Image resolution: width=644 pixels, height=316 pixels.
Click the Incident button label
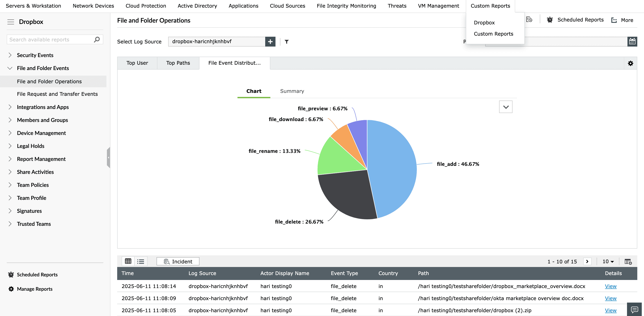182,261
